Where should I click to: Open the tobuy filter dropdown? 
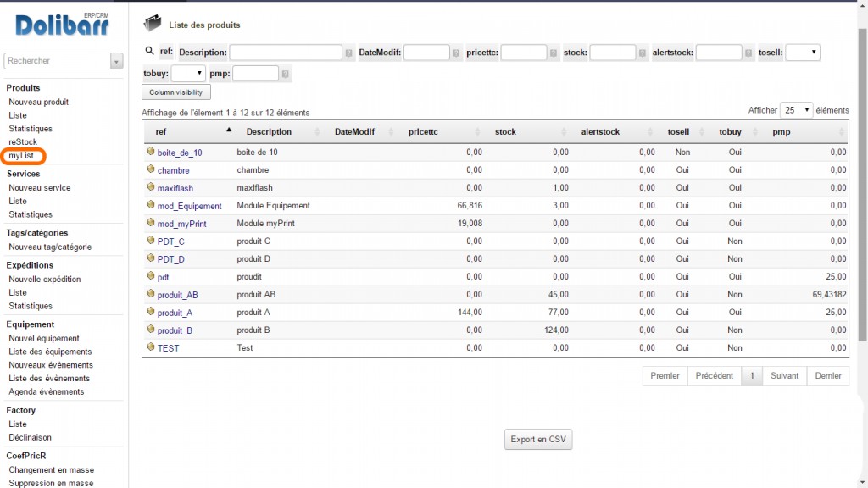pos(188,74)
